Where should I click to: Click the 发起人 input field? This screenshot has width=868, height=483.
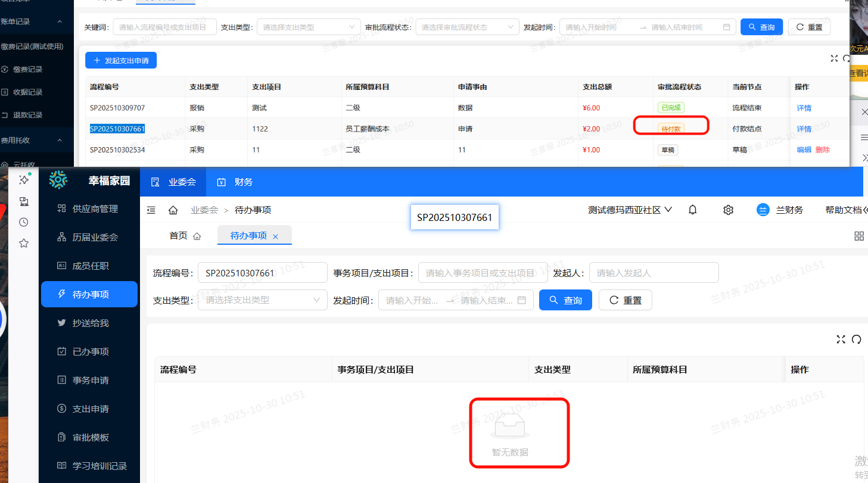pyautogui.click(x=654, y=273)
